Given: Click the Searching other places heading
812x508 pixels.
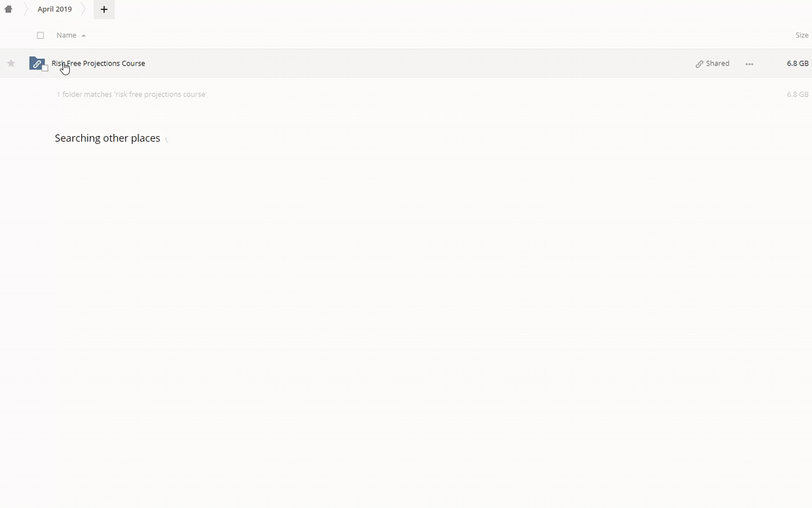Looking at the screenshot, I should (107, 138).
